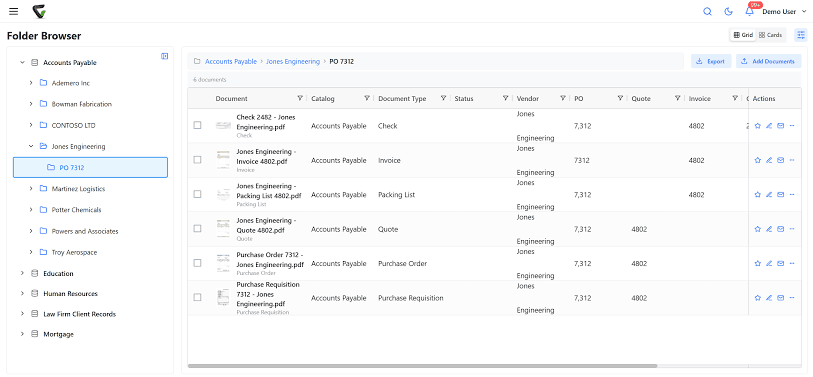
Task: Switch to Cards view
Action: click(x=770, y=35)
